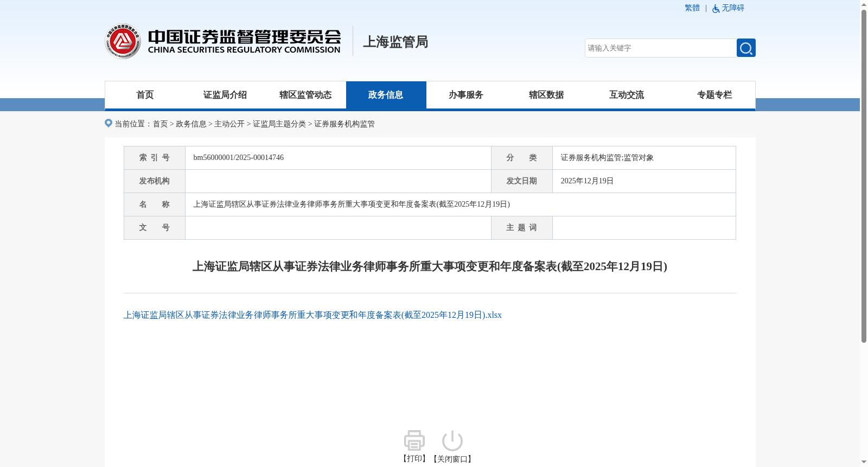Go to 证券服务机构监管 in breadcrumb

point(344,124)
